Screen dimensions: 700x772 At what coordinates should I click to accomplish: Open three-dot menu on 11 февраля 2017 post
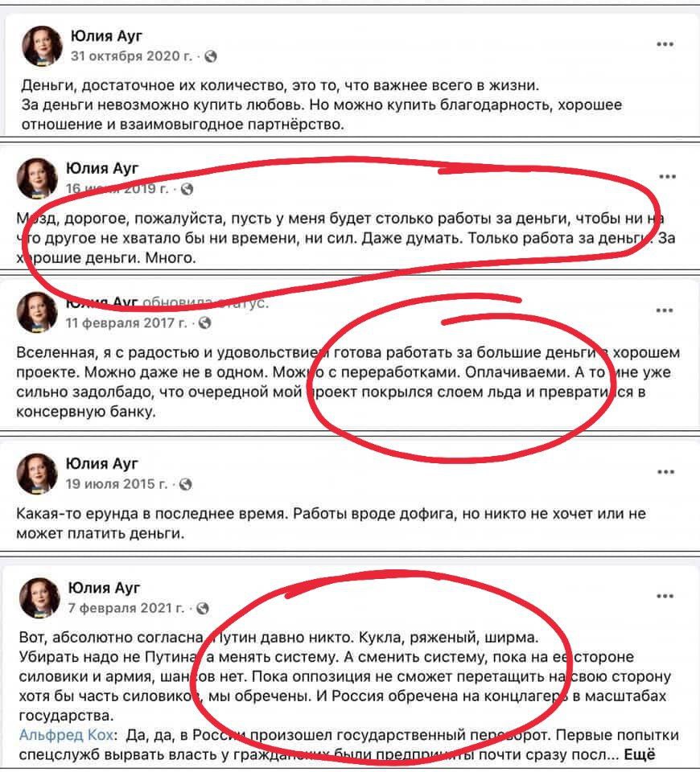coord(665,310)
